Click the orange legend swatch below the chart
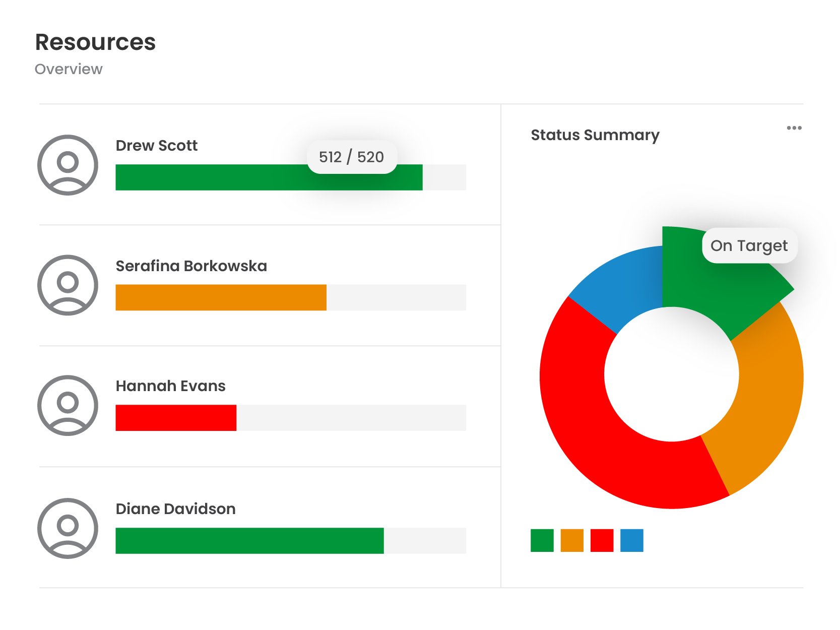The image size is (840, 630). pyautogui.click(x=571, y=541)
